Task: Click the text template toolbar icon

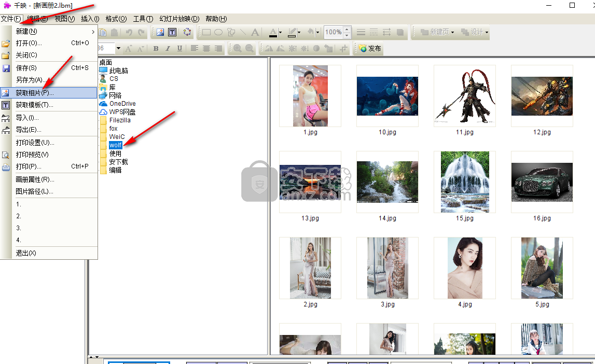Action: point(172,32)
